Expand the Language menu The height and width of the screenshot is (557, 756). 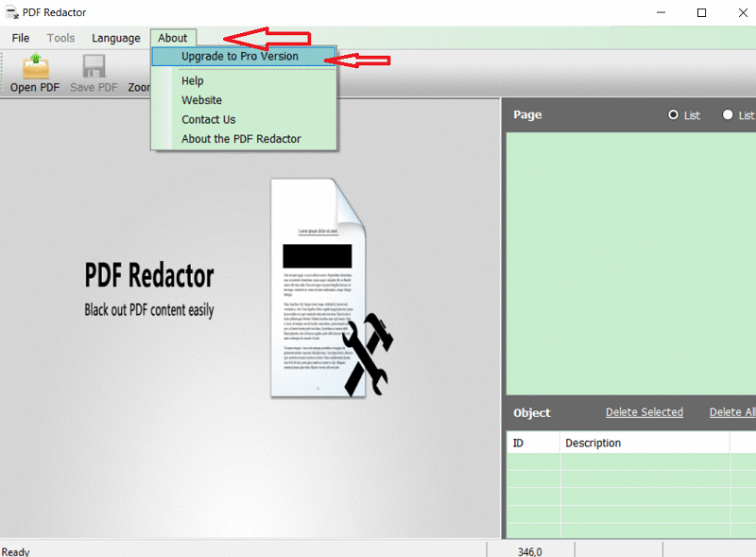click(116, 38)
